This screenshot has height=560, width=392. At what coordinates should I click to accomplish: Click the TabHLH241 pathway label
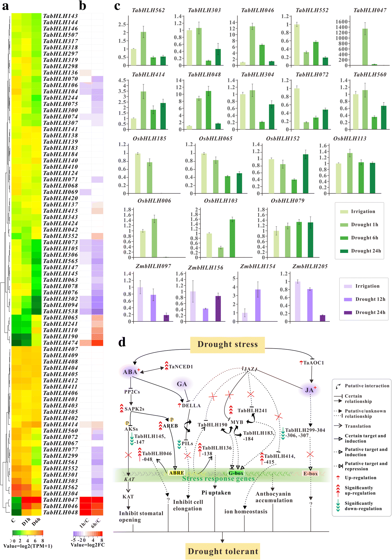click(252, 410)
